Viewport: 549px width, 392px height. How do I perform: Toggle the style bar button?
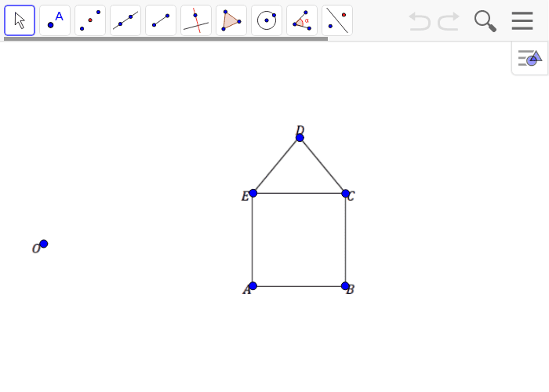(529, 58)
